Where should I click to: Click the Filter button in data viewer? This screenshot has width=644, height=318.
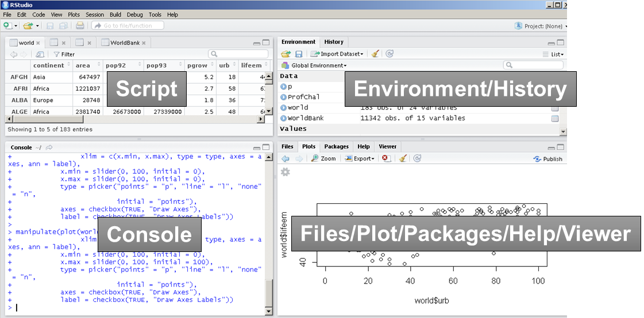[x=64, y=54]
